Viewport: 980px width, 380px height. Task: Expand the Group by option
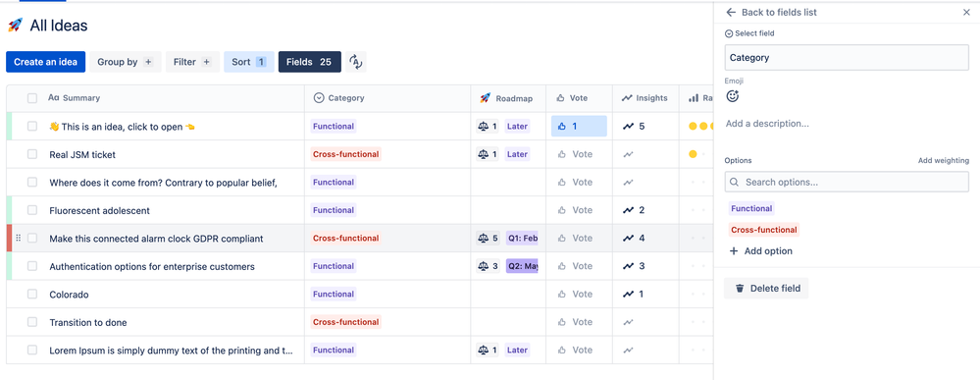126,62
